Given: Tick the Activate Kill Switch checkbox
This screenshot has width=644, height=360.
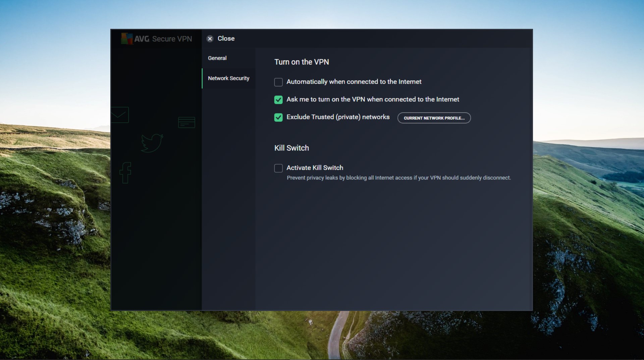Looking at the screenshot, I should [278, 168].
